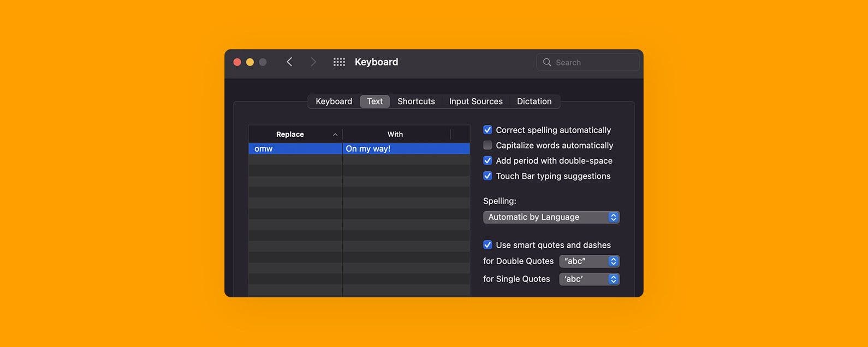Viewport: 868px width, 347px height.
Task: Click the red close window button
Action: (x=237, y=62)
